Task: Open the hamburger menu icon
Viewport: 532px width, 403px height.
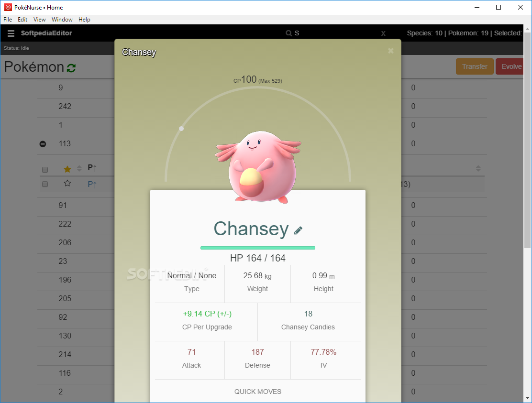Action: click(x=11, y=33)
